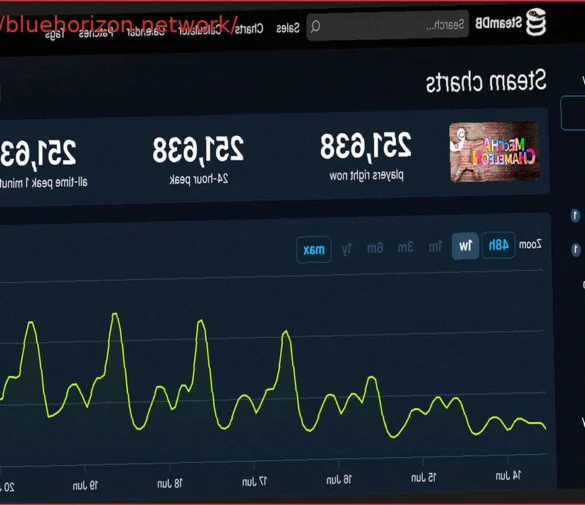Open the Sales menu item
This screenshot has width=585, height=505.
[288, 28]
